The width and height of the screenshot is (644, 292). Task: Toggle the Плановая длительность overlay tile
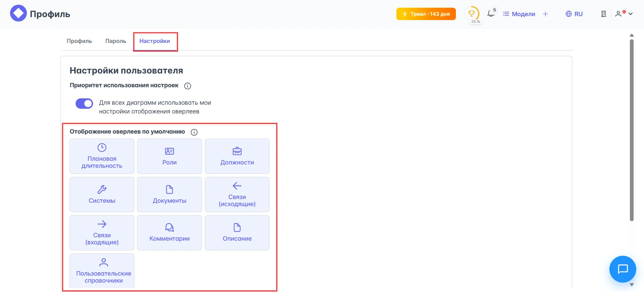102,156
